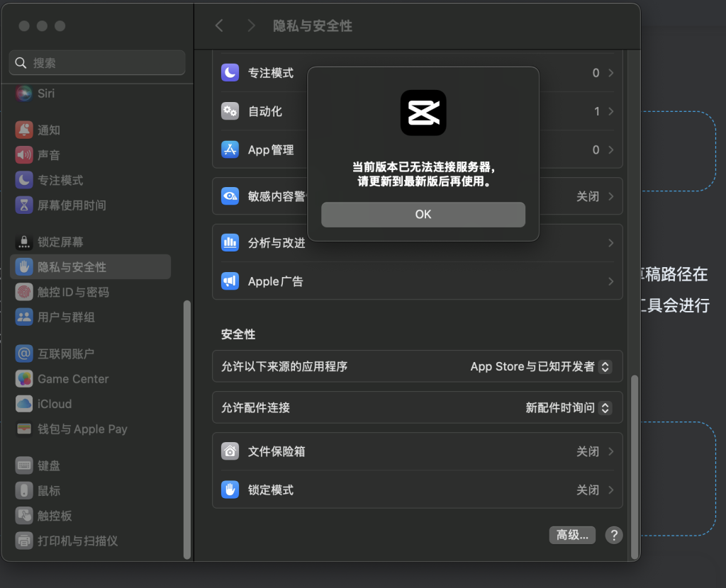The width and height of the screenshot is (726, 588).
Task: Click the 自动化 gear icon
Action: 229,111
